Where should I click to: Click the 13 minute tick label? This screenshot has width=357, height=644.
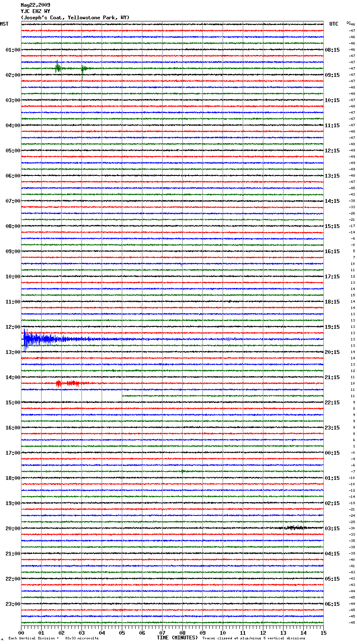283,633
